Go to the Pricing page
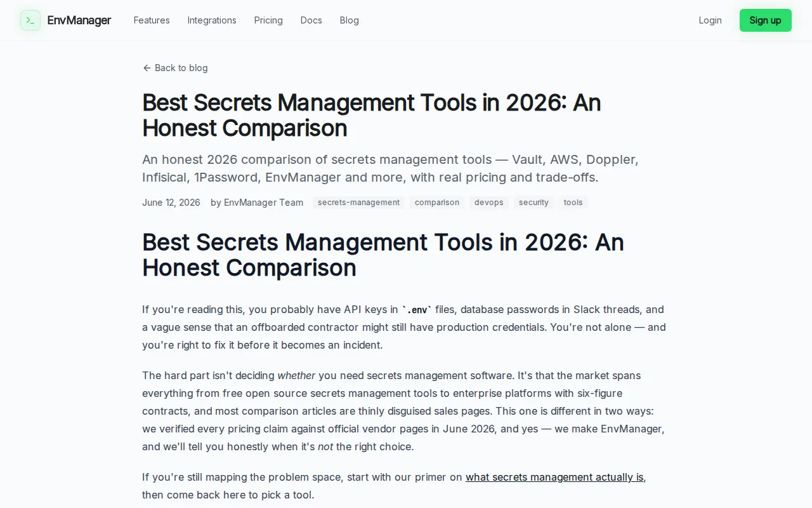This screenshot has width=812, height=508. coord(268,20)
